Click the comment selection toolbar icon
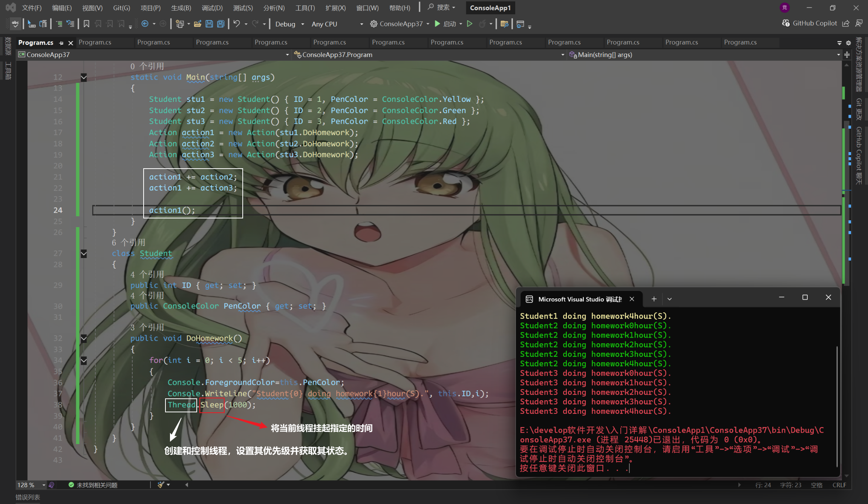 [59, 24]
